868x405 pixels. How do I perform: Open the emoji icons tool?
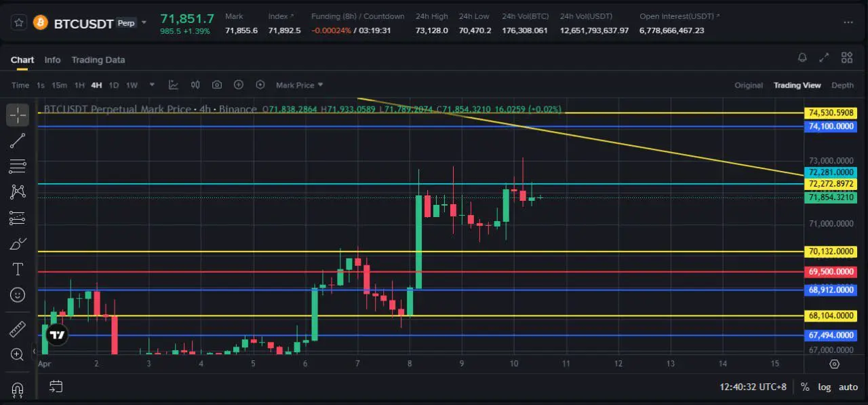click(18, 295)
